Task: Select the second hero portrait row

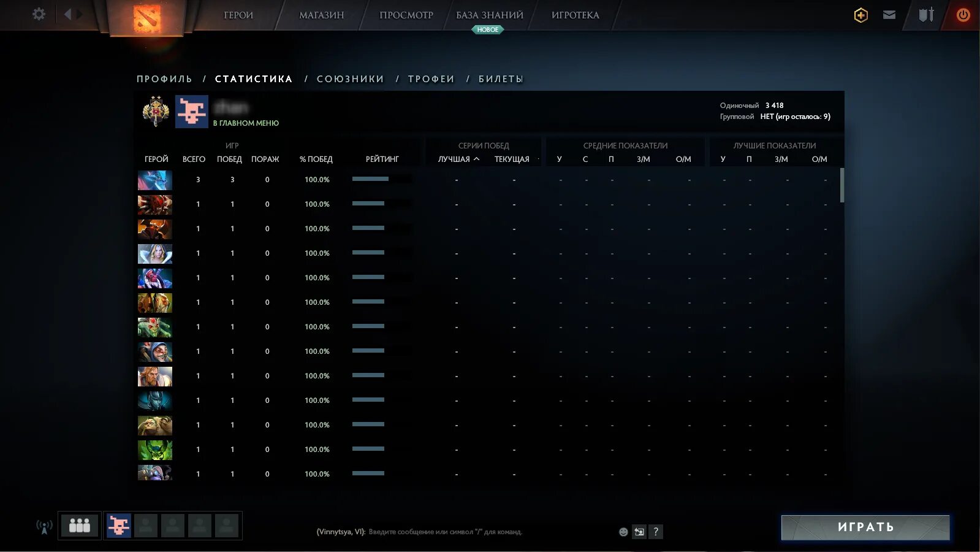Action: [155, 205]
